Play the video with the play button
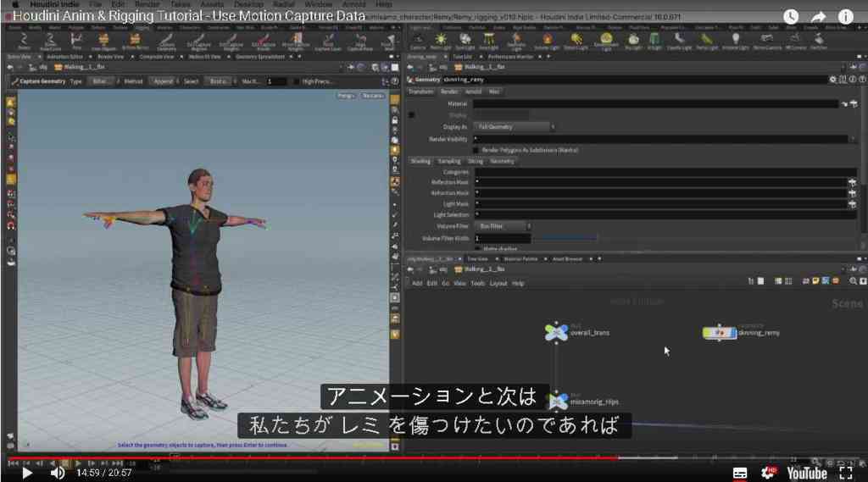 tap(26, 473)
